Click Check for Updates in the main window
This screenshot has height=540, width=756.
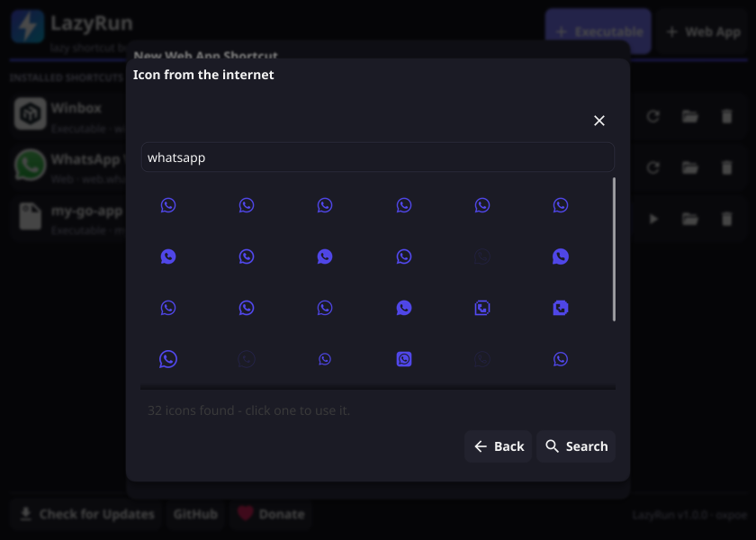click(86, 515)
